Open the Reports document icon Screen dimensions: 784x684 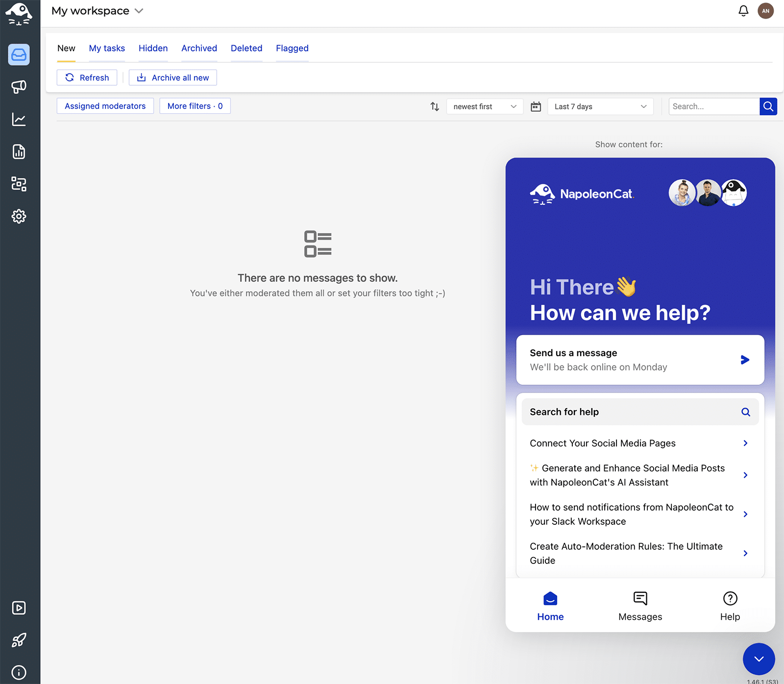point(19,152)
